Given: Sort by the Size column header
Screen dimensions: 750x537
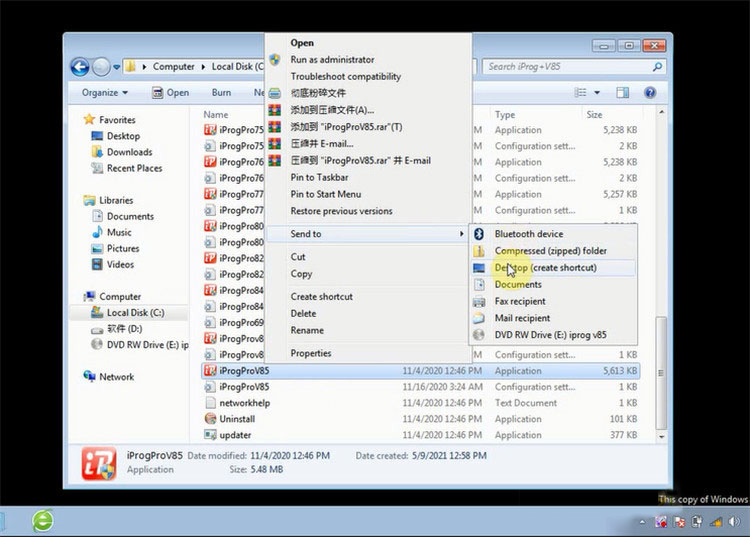Looking at the screenshot, I should 595,115.
